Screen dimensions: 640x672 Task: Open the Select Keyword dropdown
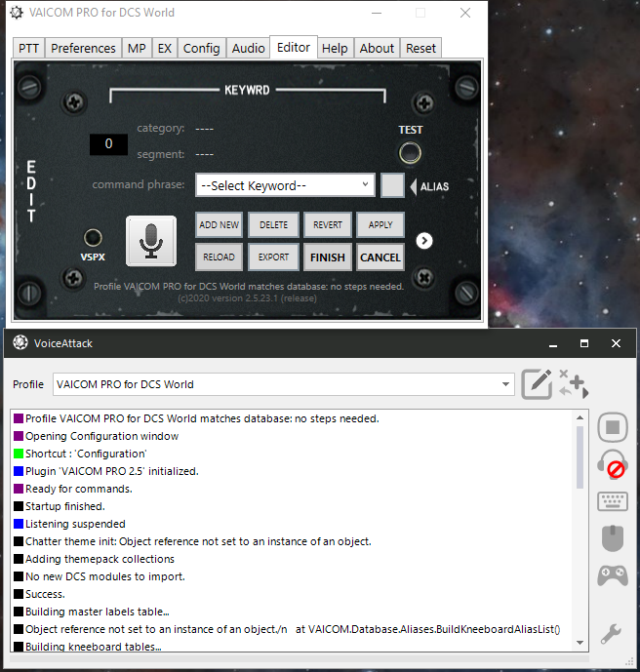pyautogui.click(x=285, y=185)
